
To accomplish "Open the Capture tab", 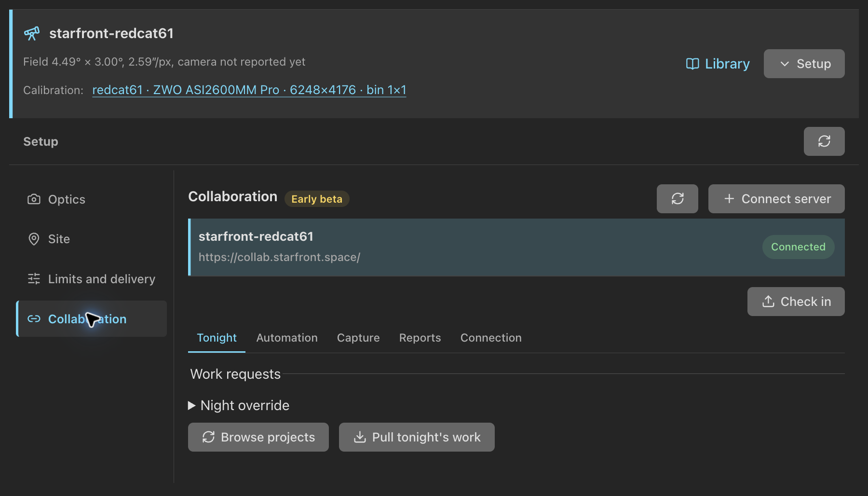I will point(358,338).
